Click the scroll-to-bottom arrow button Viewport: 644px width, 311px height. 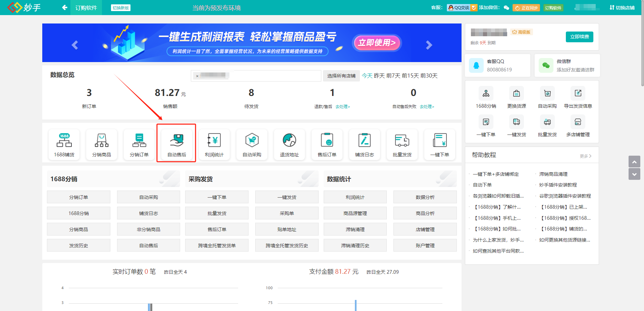coord(634,174)
